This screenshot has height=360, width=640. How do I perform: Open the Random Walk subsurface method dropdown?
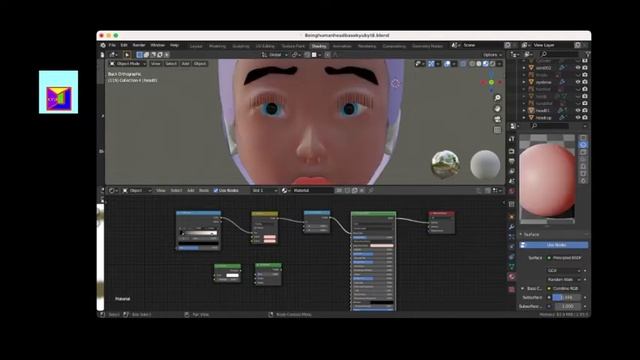pyautogui.click(x=564, y=280)
